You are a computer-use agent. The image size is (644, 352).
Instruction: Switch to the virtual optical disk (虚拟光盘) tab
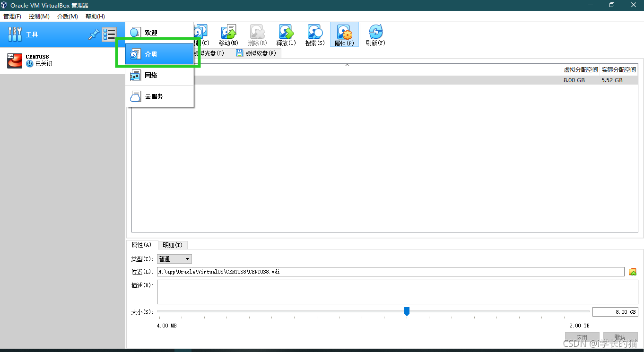[211, 53]
